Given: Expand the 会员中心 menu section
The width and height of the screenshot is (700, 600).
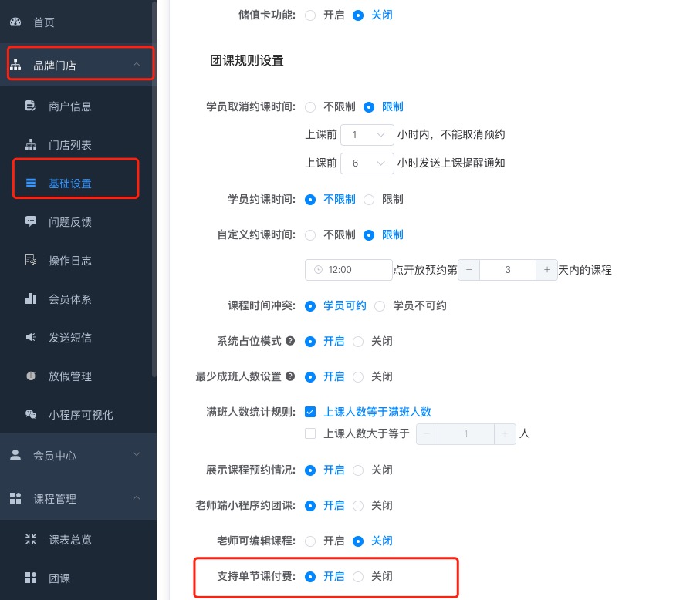Looking at the screenshot, I should tap(137, 455).
